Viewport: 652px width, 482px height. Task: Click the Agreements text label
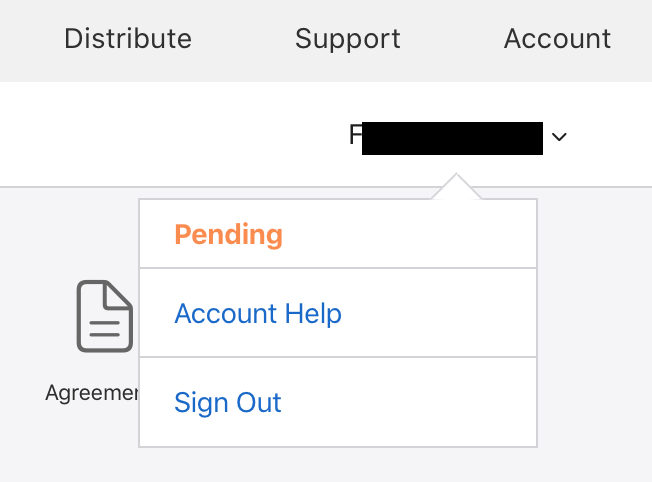(92, 393)
